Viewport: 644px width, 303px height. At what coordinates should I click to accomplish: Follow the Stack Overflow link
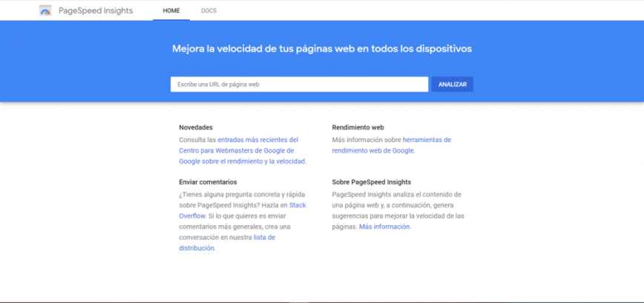tap(297, 205)
